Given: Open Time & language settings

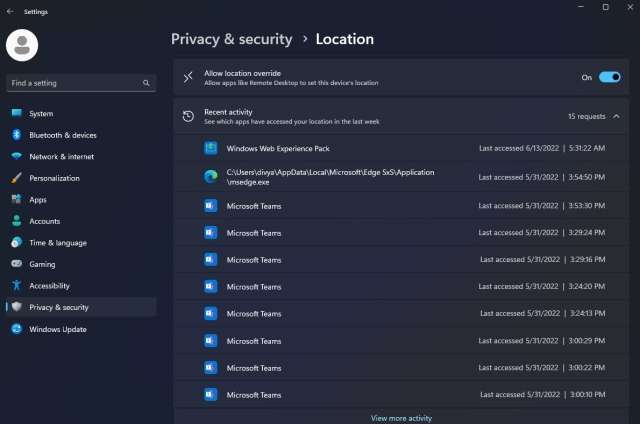Looking at the screenshot, I should [x=57, y=243].
